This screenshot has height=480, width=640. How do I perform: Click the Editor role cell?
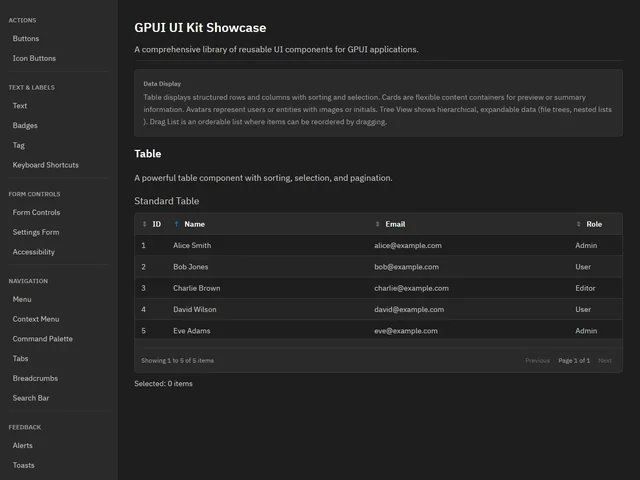point(585,288)
